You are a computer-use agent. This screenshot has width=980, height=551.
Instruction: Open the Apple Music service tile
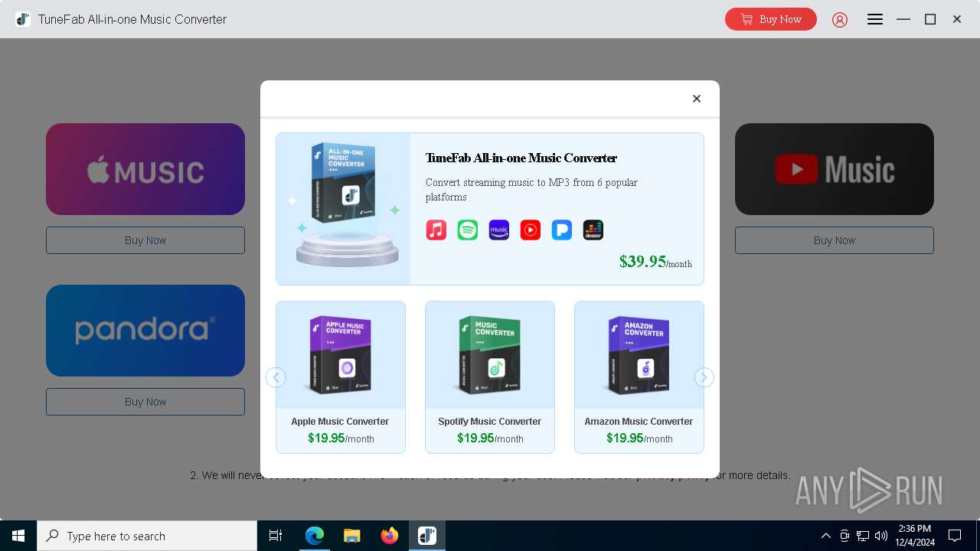[x=145, y=169]
